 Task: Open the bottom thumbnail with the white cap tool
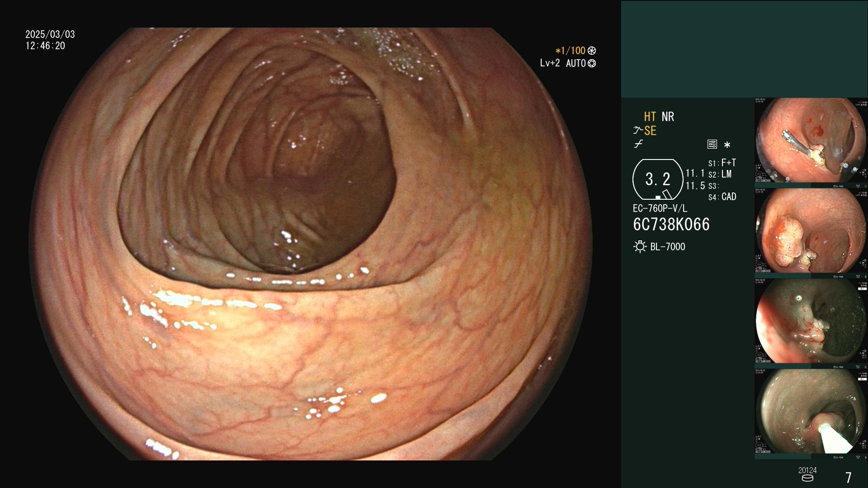[811, 412]
